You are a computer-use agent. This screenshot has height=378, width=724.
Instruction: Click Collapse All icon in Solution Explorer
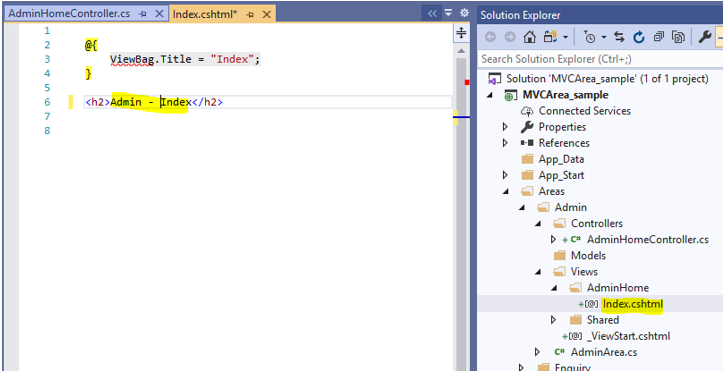coord(658,37)
